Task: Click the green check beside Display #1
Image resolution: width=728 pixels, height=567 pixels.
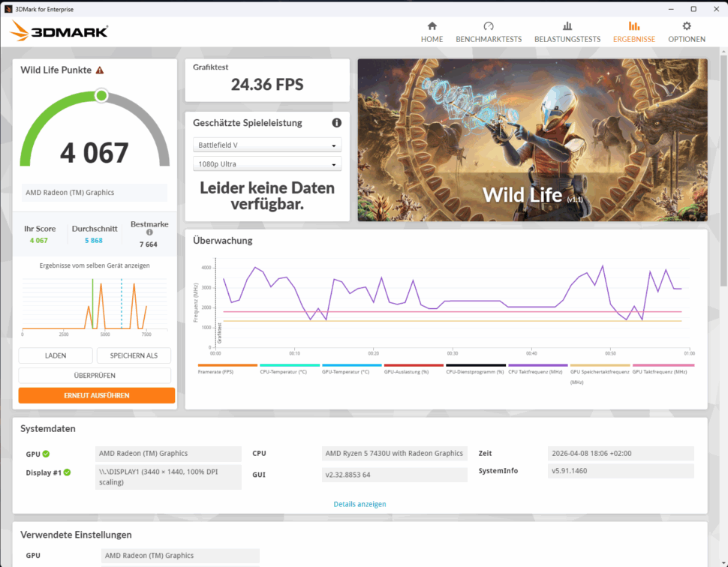Action: (68, 472)
